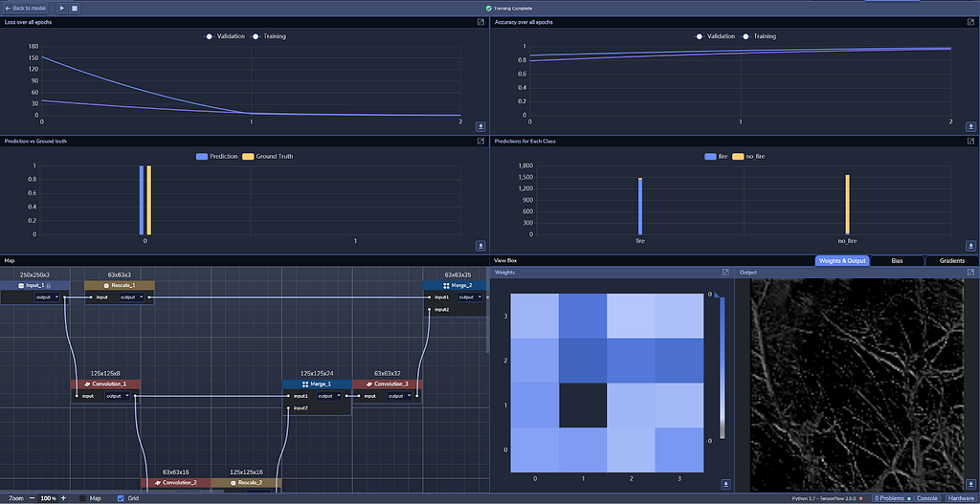Viewport: 980px width, 504px height.
Task: Uncheck the Grid checkbox
Action: [121, 498]
